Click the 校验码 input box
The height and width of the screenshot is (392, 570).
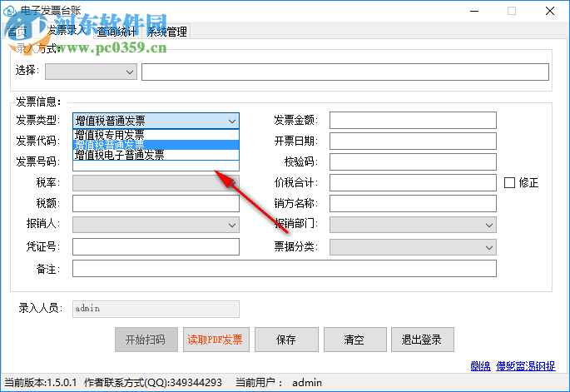point(413,161)
